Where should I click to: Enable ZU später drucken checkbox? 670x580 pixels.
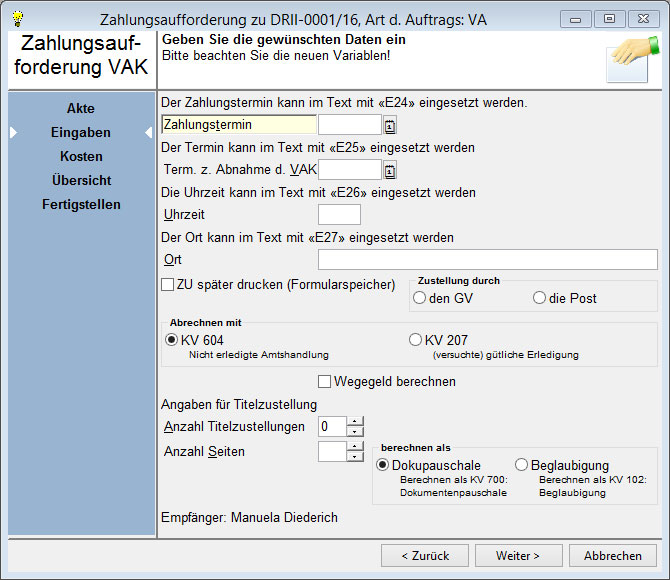[168, 285]
